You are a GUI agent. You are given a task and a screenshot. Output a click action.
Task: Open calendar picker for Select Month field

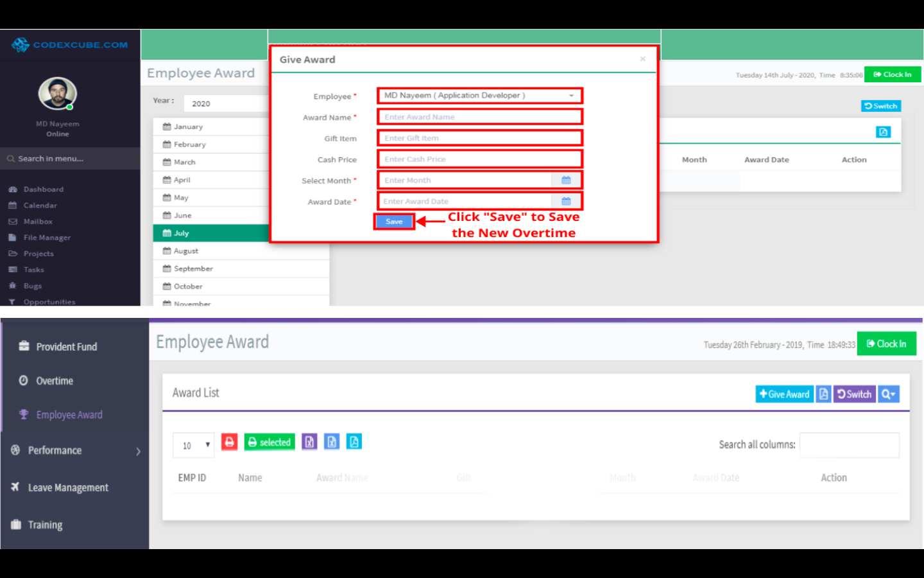(x=566, y=180)
